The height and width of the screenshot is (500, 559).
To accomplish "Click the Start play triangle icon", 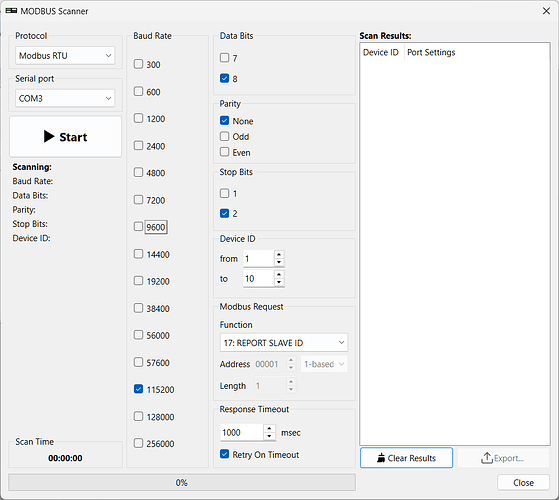I will tap(49, 136).
